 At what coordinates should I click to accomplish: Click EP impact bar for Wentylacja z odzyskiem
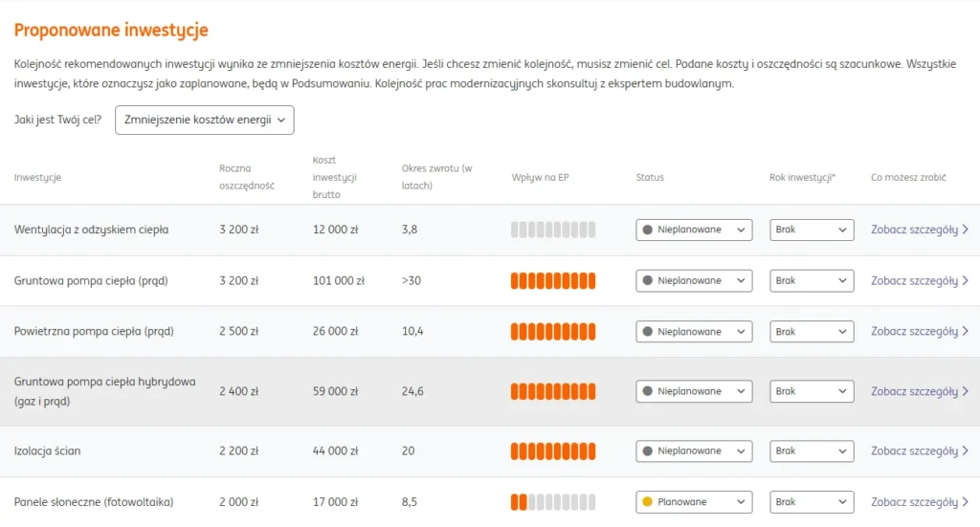(553, 230)
